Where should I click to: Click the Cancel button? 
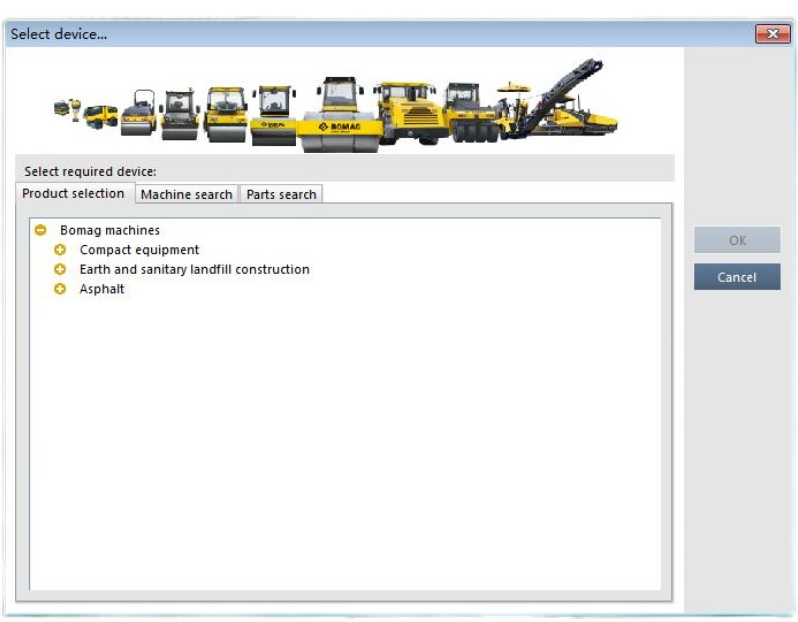click(737, 277)
